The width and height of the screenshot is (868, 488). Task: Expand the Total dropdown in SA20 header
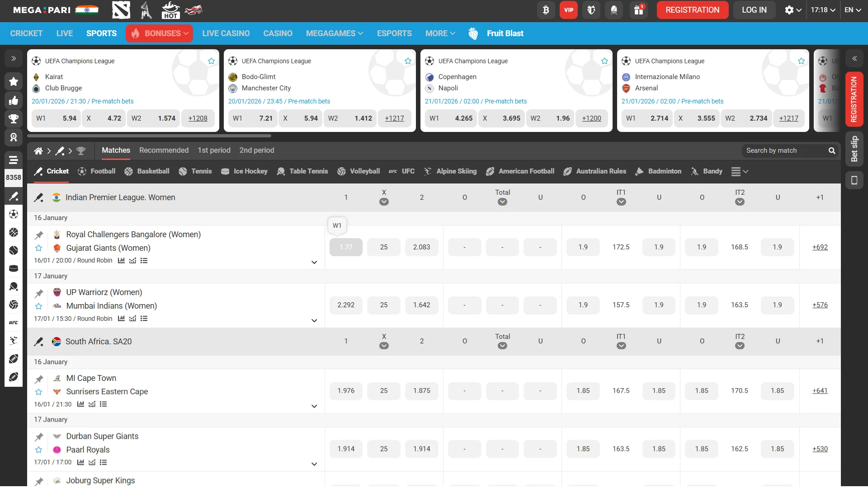click(502, 346)
